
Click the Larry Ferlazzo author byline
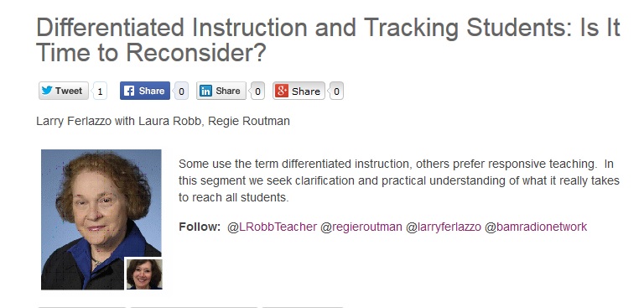click(163, 122)
